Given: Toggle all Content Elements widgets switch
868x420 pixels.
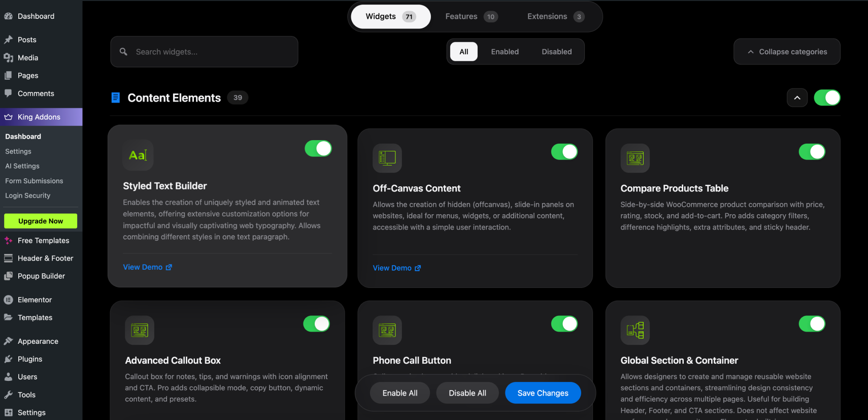Looking at the screenshot, I should (827, 98).
